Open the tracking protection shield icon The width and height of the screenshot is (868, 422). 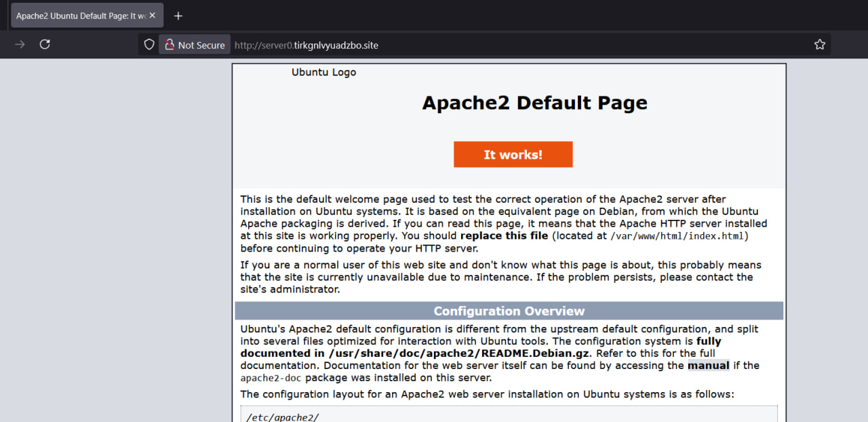point(149,45)
